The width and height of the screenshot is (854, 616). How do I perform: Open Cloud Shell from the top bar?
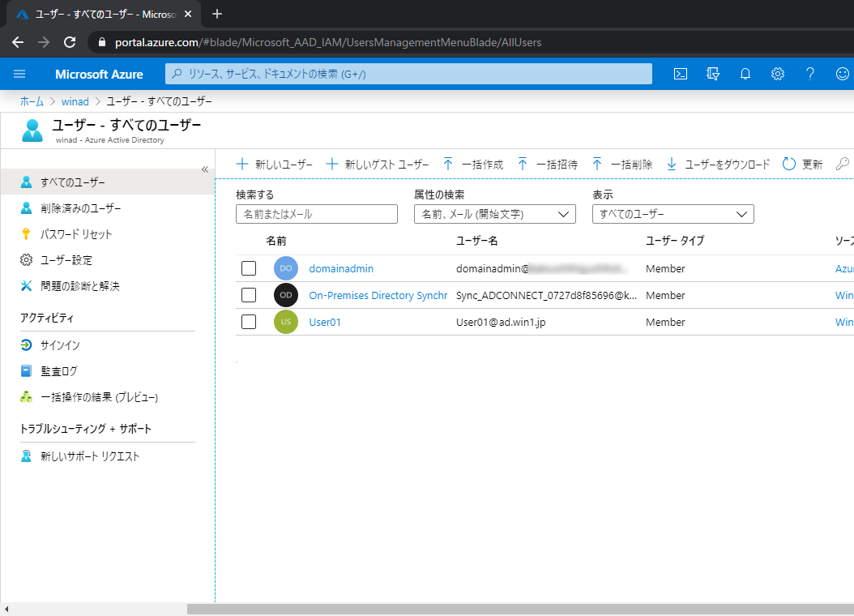pos(681,74)
